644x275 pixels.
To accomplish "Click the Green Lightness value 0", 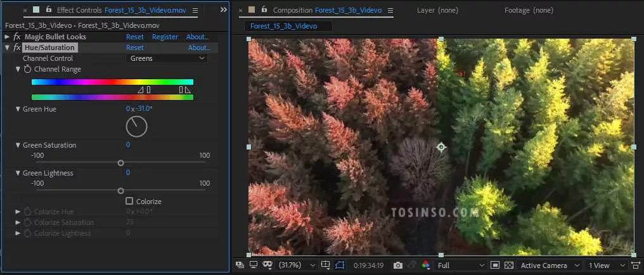I will point(128,173).
